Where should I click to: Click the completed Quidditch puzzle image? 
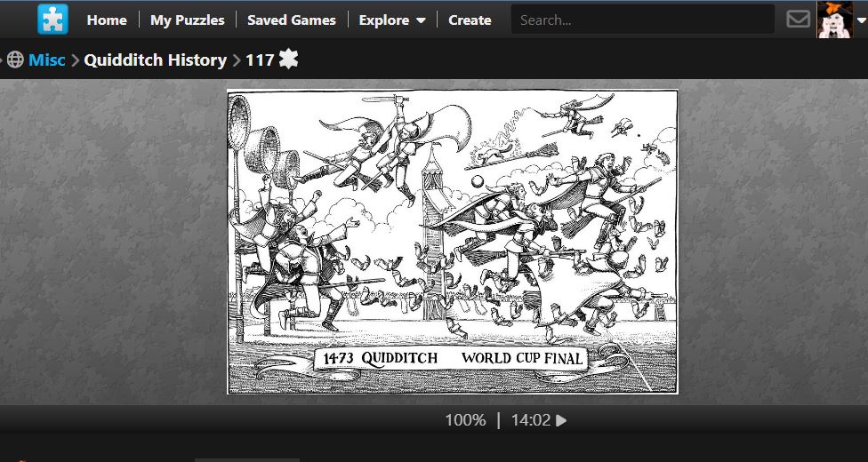453,242
